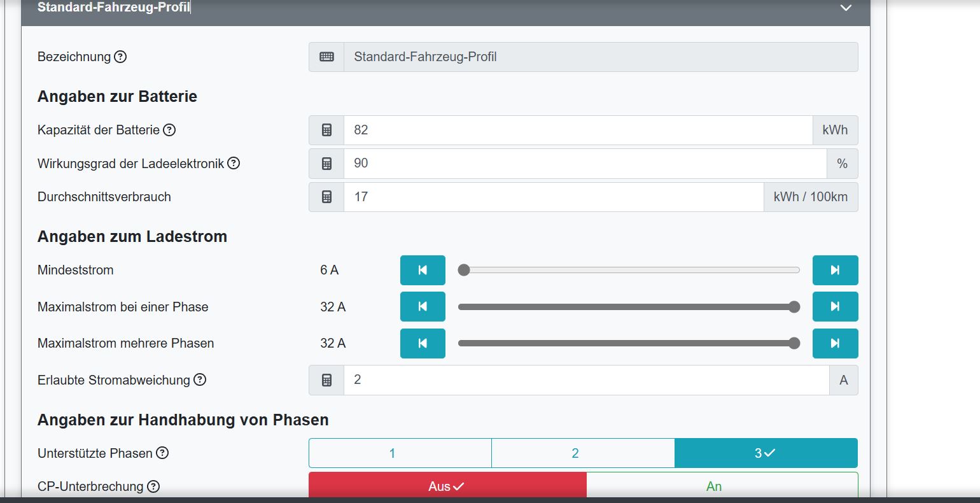
Task: Click the Bezeichnung text field
Action: click(601, 57)
